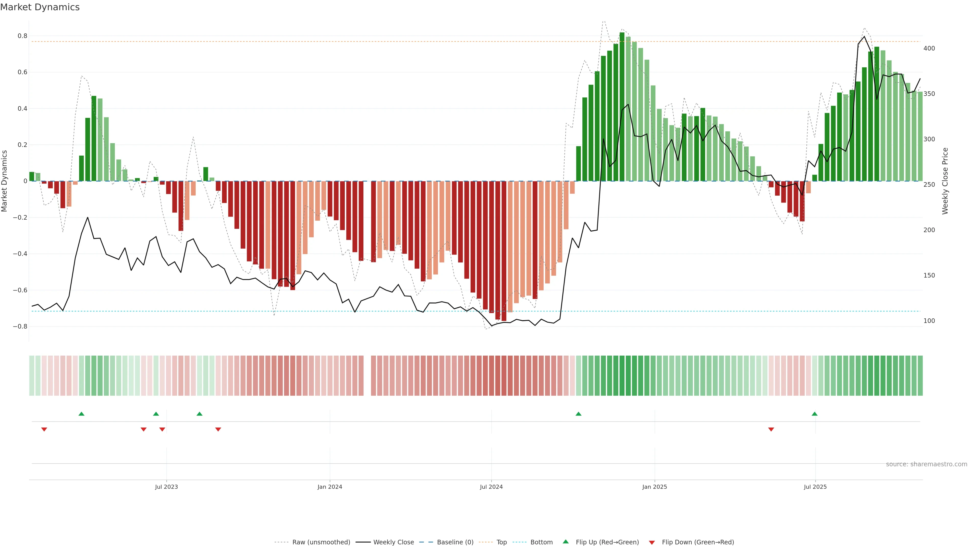
Task: Toggle the Weekly Close legend entry
Action: click(x=393, y=542)
